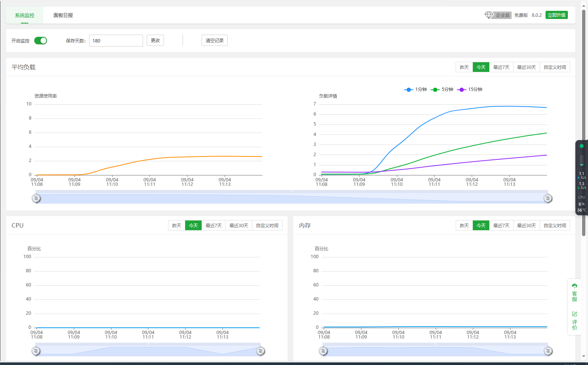The image size is (588, 365).
Task: Click scrollbar down arrow
Action: 584,356
